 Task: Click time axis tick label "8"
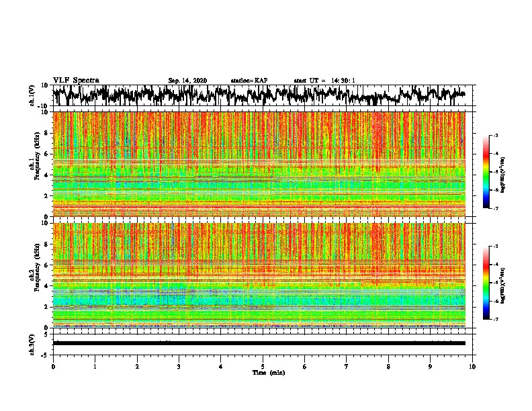(388, 367)
